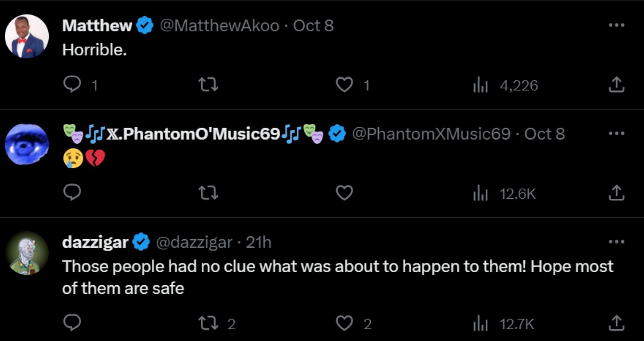Reply to PhantomO'Music69's emoji tweet

pos(72,193)
